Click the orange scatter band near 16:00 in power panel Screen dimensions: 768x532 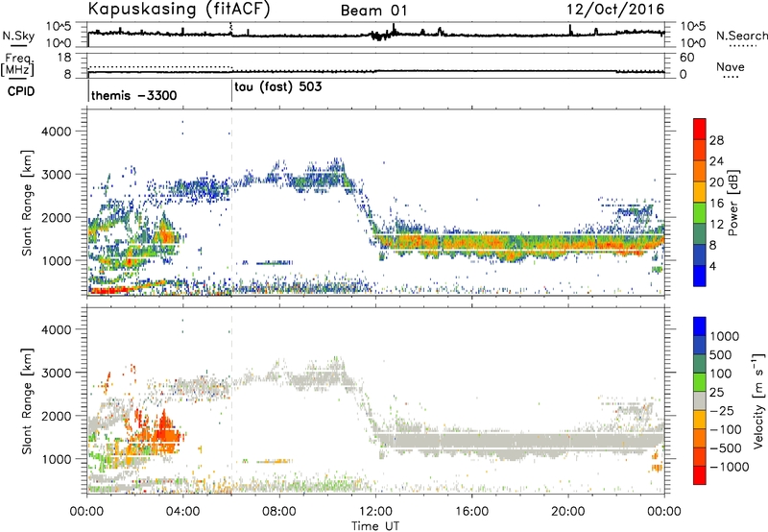click(x=472, y=244)
